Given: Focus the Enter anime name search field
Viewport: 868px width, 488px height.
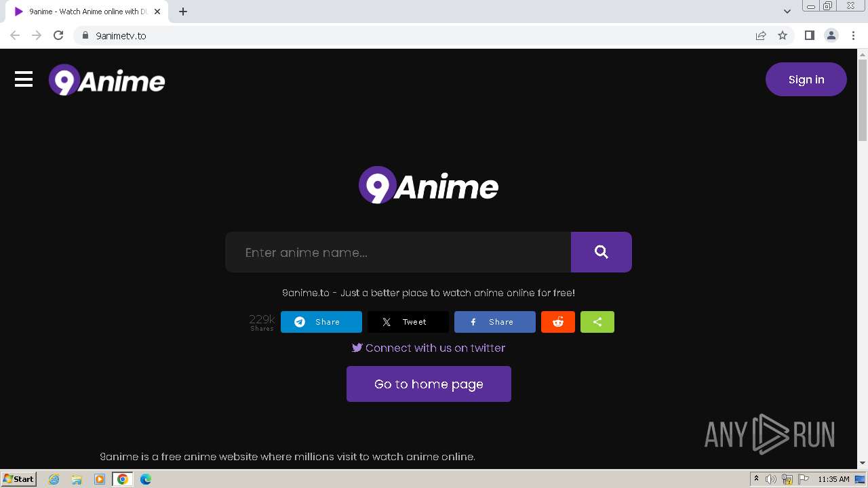Looking at the screenshot, I should [x=398, y=252].
